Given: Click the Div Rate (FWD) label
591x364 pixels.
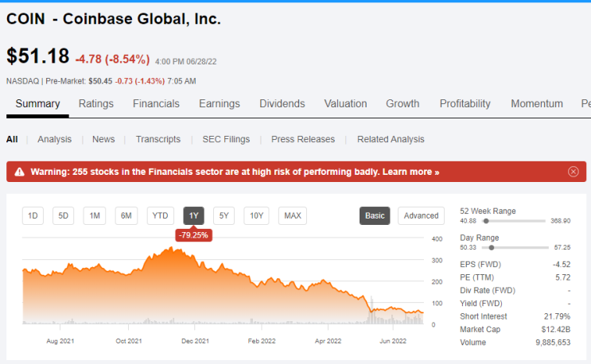Looking at the screenshot, I should [488, 291].
